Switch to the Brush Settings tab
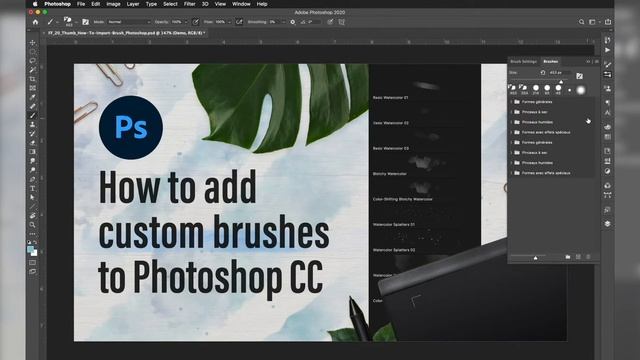The height and width of the screenshot is (360, 640). click(524, 62)
